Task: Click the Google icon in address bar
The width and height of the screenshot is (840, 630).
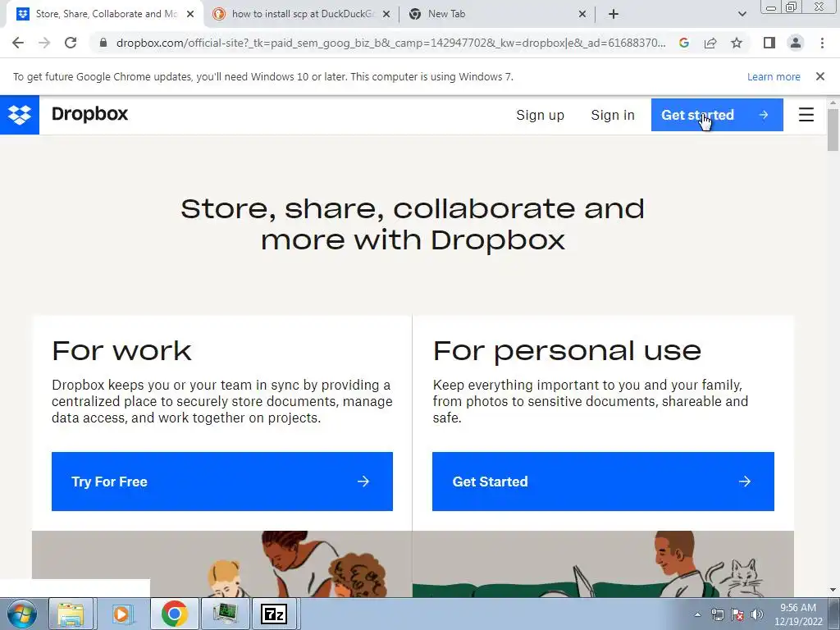Action: pyautogui.click(x=684, y=43)
